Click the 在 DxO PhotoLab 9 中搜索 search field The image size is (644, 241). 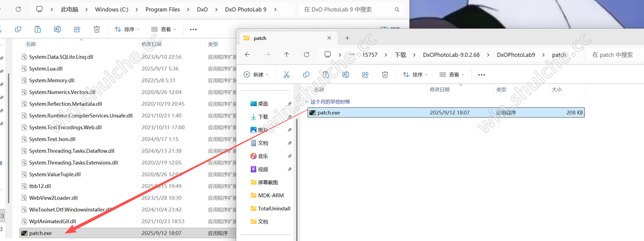[x=352, y=10]
